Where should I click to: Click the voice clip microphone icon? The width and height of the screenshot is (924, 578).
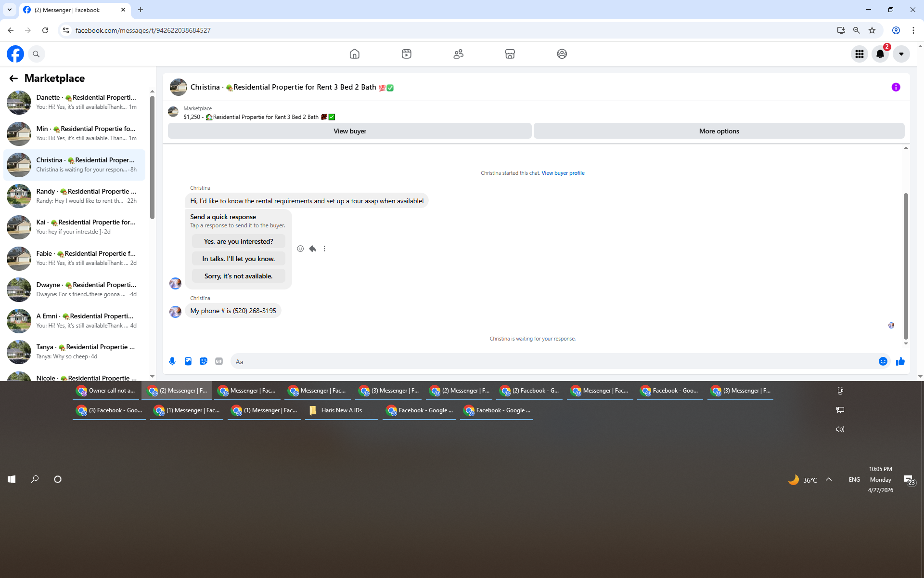tap(172, 361)
